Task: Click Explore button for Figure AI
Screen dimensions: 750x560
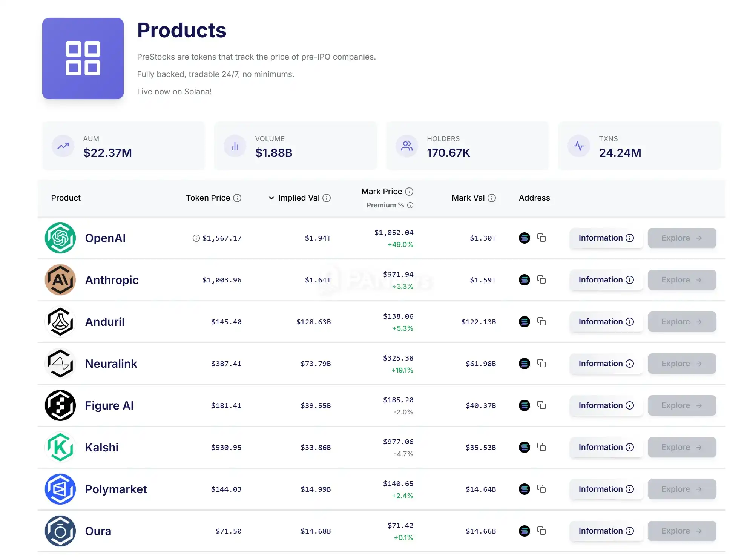Action: [x=682, y=405]
